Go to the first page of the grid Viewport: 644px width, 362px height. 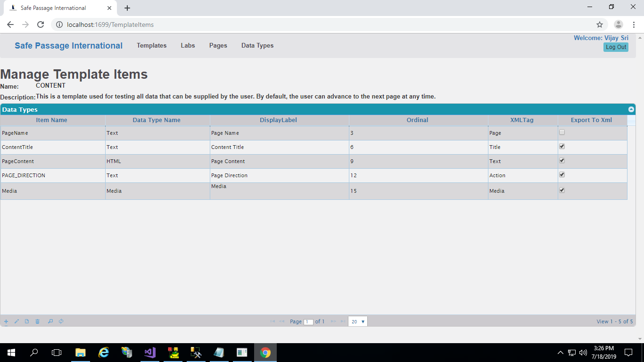tap(272, 321)
